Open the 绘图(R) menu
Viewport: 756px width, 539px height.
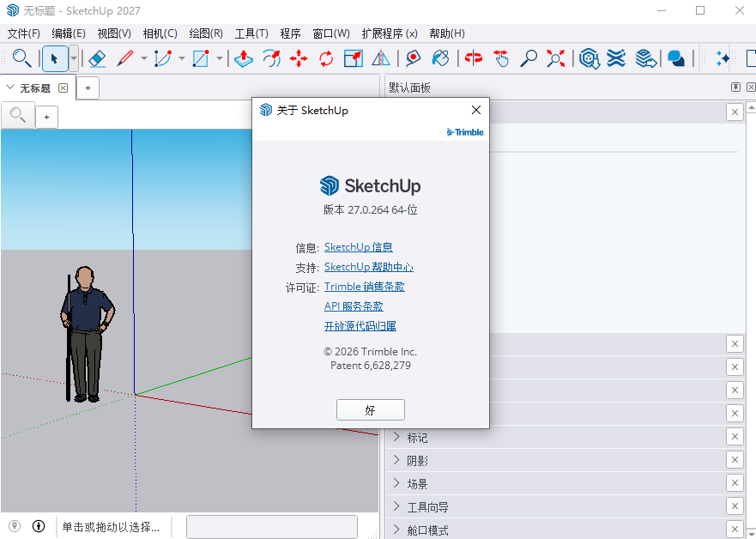(206, 33)
